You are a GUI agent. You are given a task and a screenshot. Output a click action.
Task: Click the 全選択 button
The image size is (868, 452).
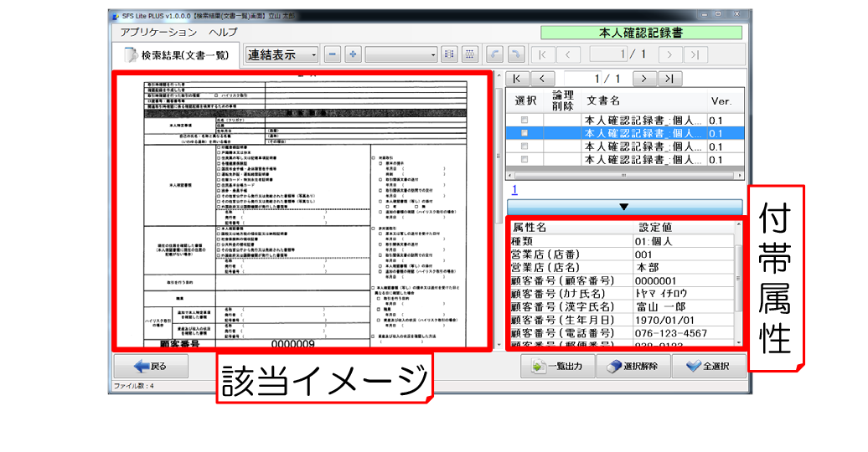(709, 366)
